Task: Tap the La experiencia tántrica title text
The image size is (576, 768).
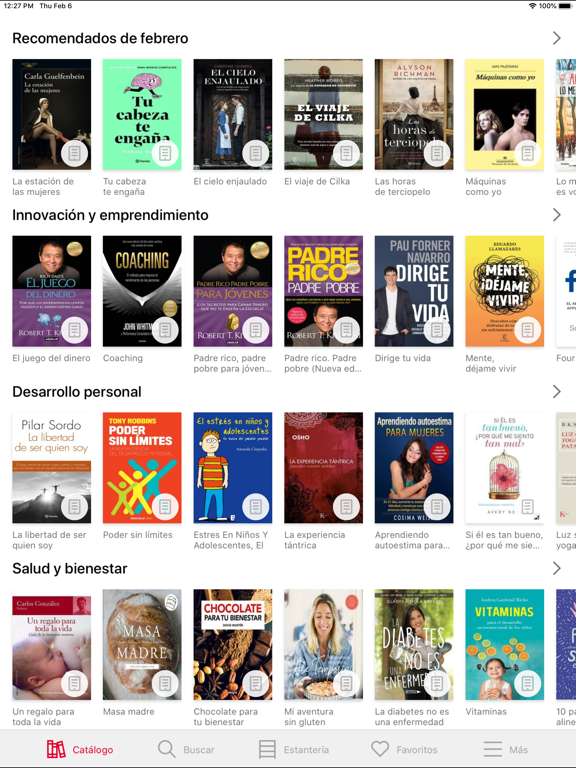Action: (x=314, y=540)
